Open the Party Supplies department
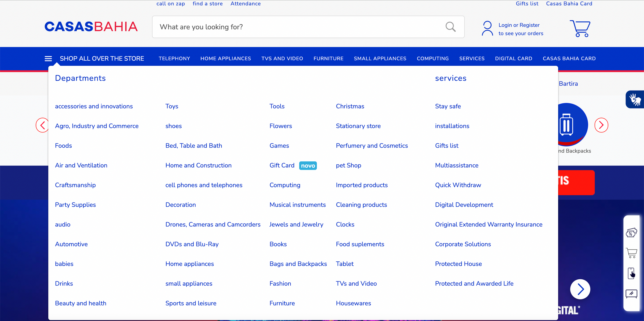Image resolution: width=644 pixels, height=321 pixels. coord(75,205)
